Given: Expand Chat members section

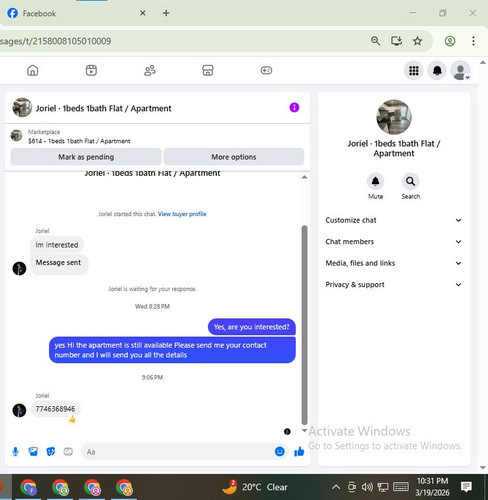Looking at the screenshot, I should click(394, 242).
